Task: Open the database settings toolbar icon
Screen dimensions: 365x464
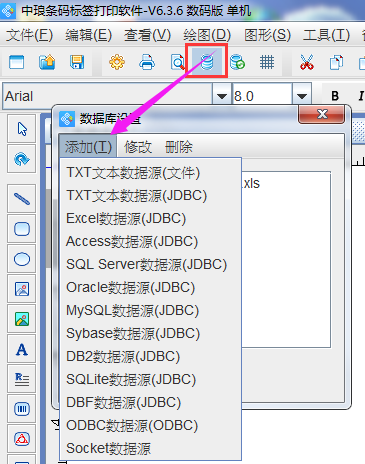Action: 207,62
